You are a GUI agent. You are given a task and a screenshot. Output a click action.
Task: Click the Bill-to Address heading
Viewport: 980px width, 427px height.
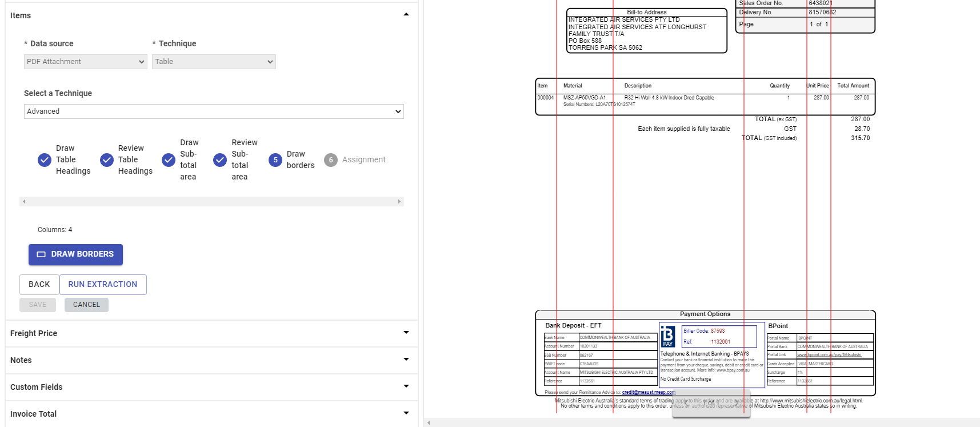(x=646, y=12)
